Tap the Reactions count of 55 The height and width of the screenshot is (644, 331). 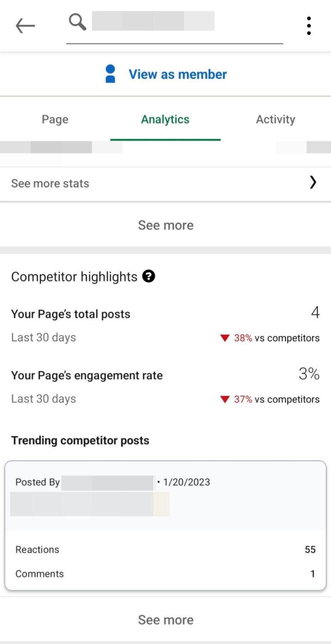pos(309,549)
